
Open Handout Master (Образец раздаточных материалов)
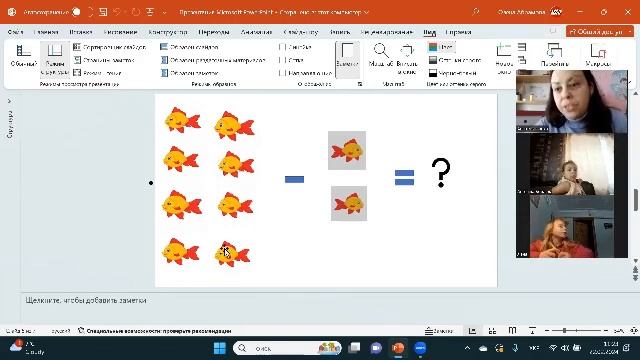point(213,60)
